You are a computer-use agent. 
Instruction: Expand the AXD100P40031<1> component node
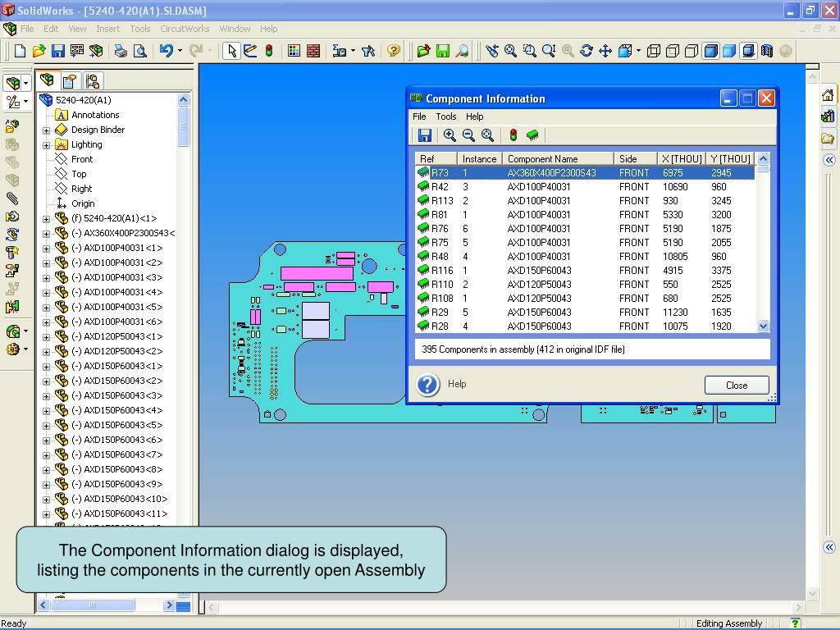point(46,249)
